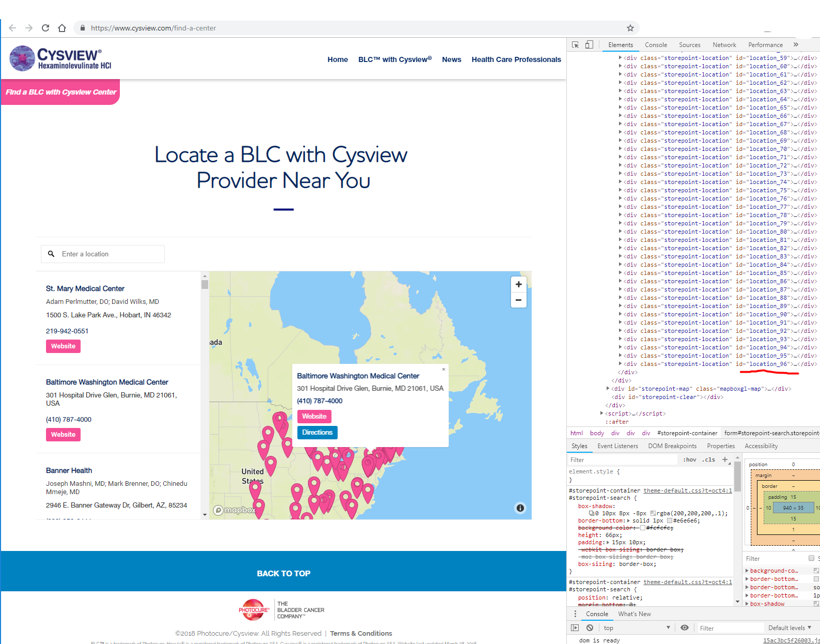Click the padlock icon in the address bar
This screenshot has height=644, width=820.
point(83,28)
